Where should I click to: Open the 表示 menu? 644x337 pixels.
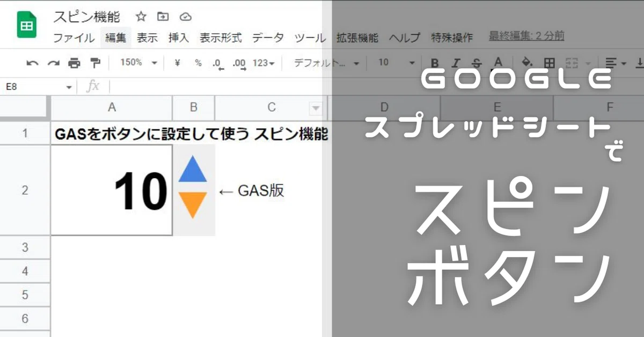point(147,38)
